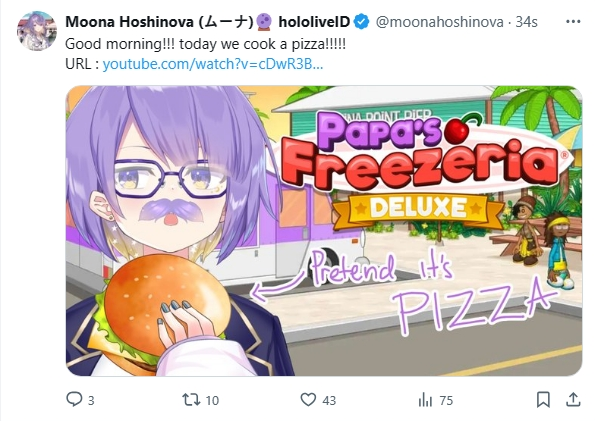Open view analytics bar chart icon
This screenshot has width=595, height=421.
click(x=425, y=400)
